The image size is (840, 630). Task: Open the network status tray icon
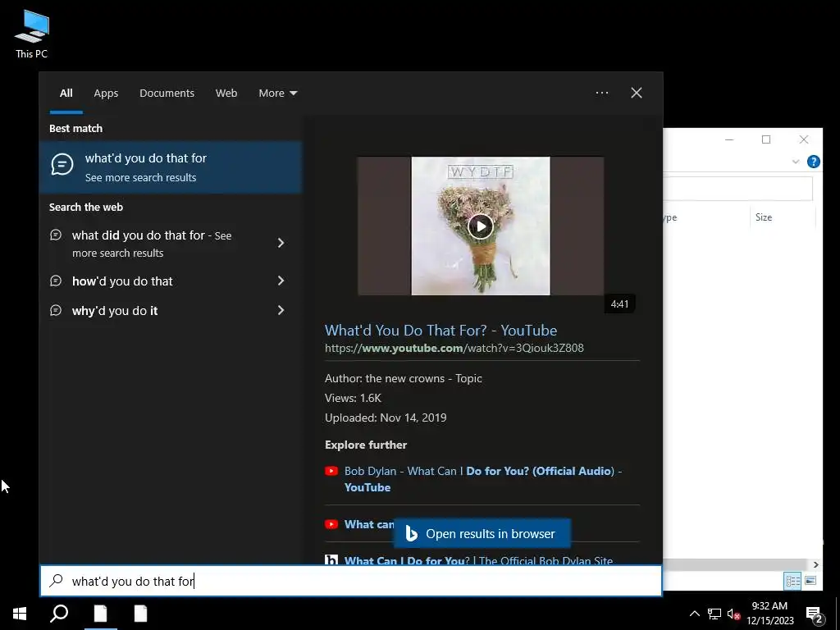coord(714,614)
